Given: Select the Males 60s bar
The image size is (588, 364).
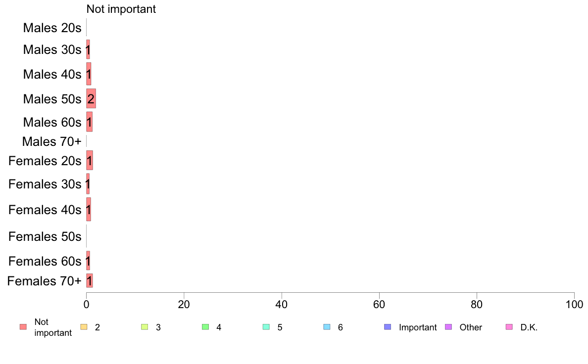Looking at the screenshot, I should (x=89, y=122).
